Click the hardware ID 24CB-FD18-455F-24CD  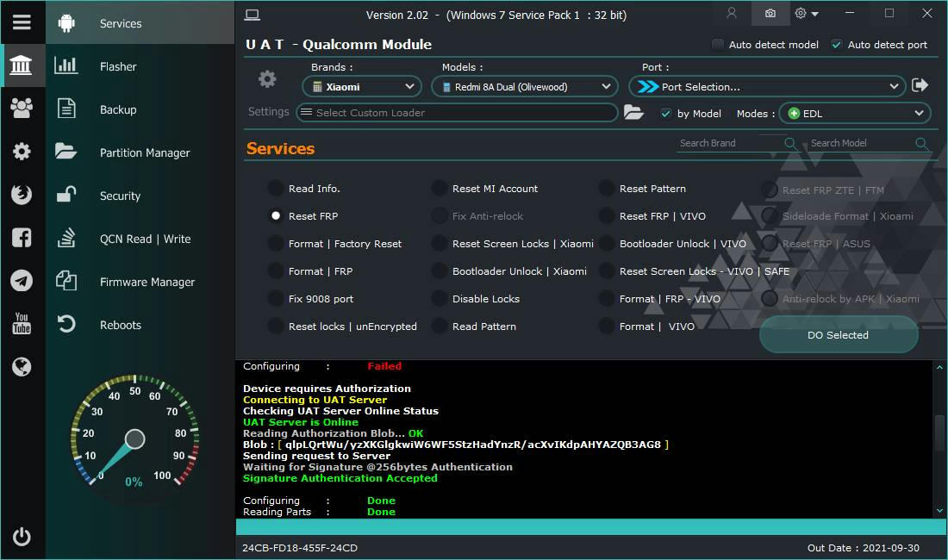tap(300, 548)
